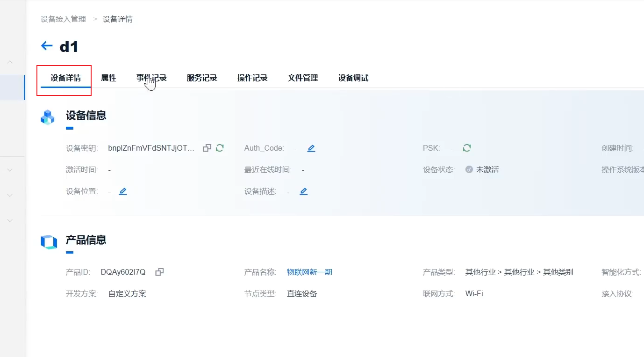Open the 设备调试 tab
The height and width of the screenshot is (357, 644).
pyautogui.click(x=353, y=78)
